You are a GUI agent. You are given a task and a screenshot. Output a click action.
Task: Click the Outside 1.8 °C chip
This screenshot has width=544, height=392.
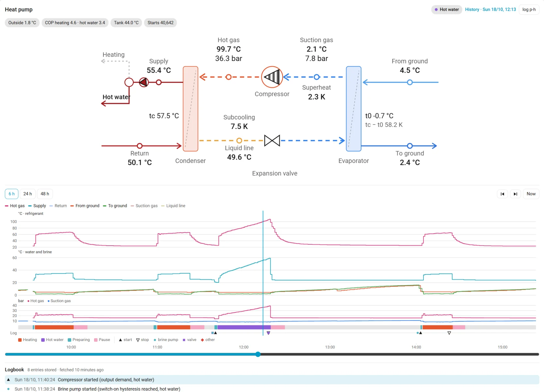tap(22, 23)
